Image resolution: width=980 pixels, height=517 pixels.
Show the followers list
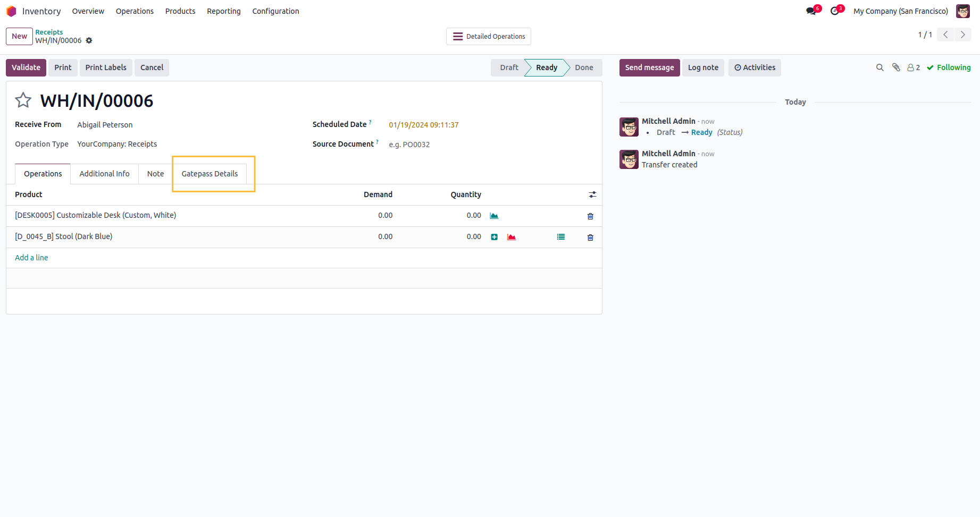click(914, 67)
